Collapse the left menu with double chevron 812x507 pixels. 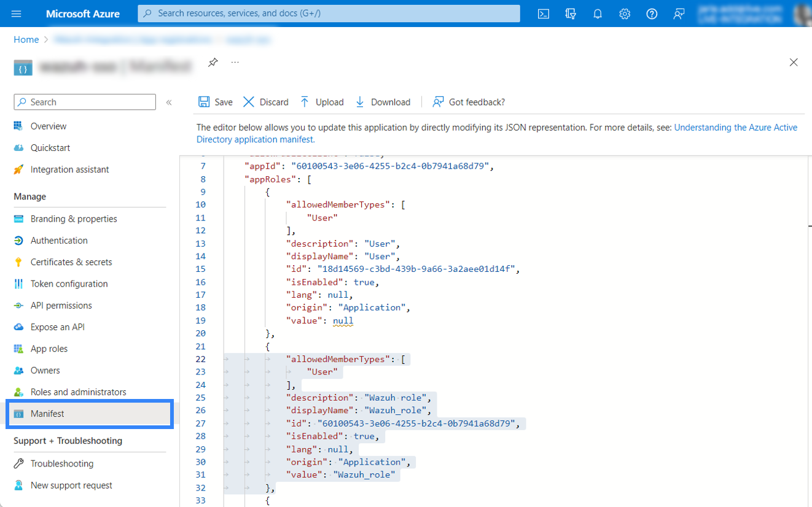coord(169,103)
